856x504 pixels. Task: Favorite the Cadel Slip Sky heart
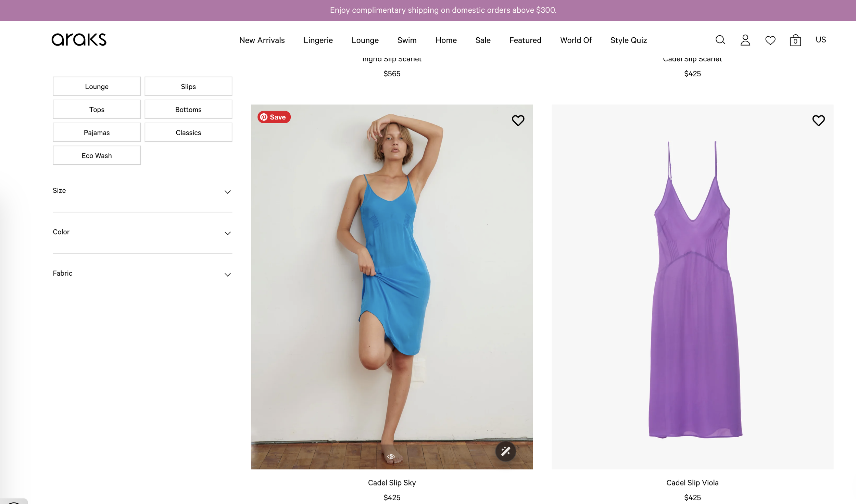pos(518,121)
